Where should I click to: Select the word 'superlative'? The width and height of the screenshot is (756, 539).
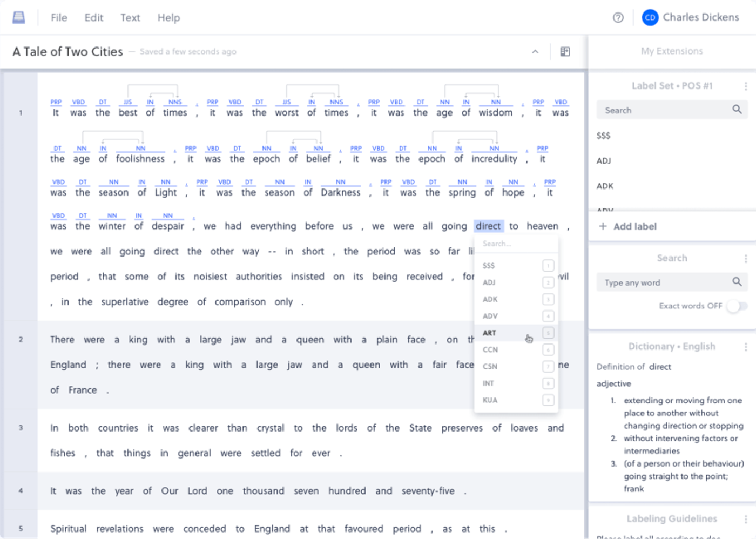coord(125,302)
